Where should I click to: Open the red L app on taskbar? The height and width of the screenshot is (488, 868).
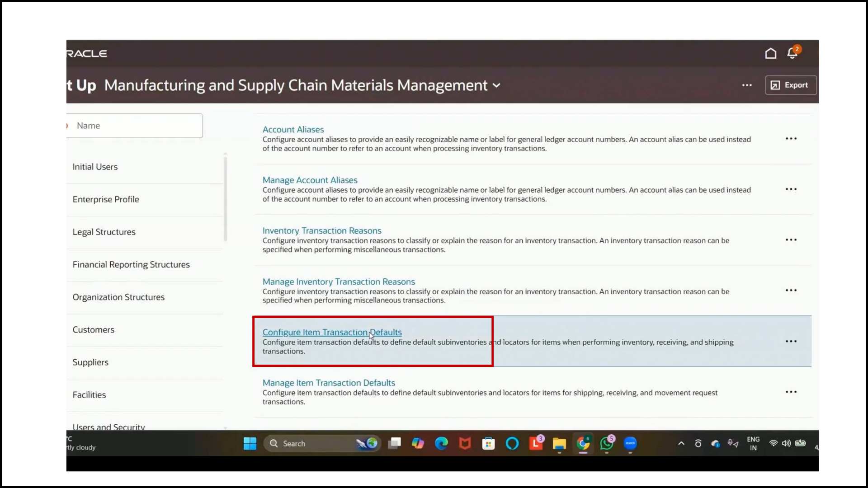pos(536,443)
